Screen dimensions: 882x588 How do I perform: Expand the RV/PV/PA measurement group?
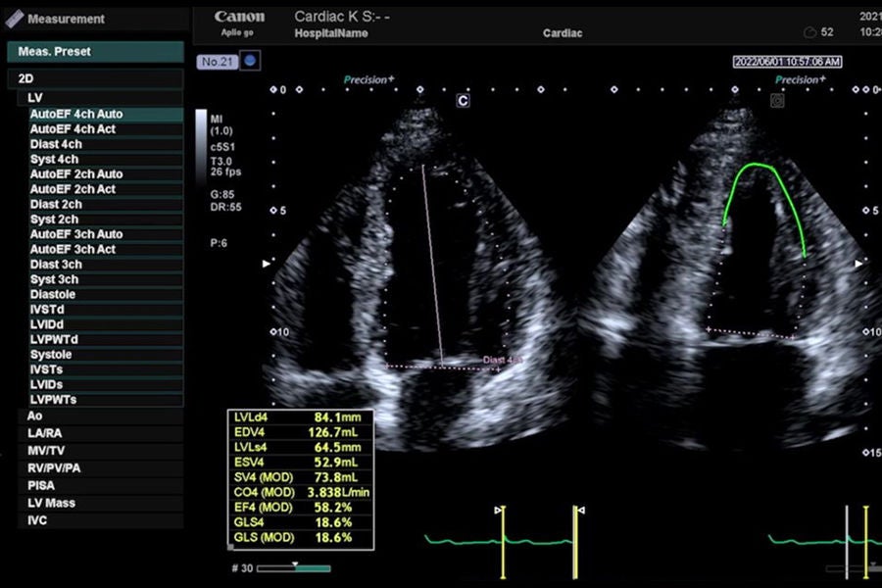click(x=101, y=468)
